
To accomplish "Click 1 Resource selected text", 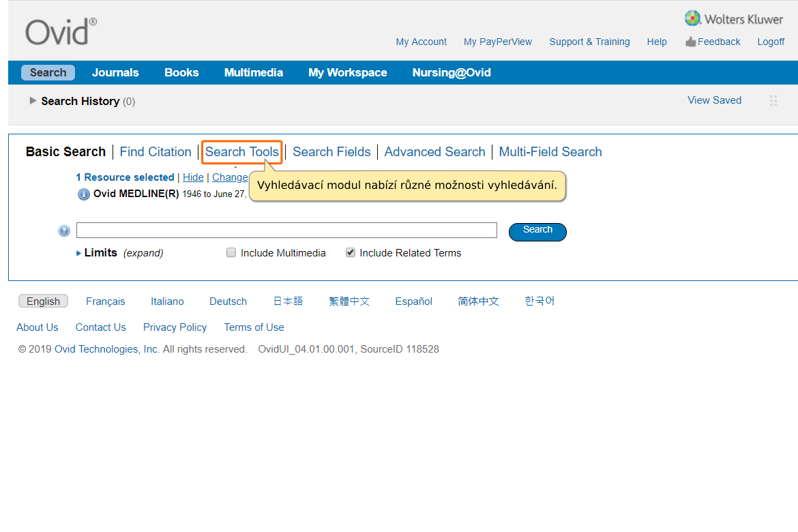I will coord(125,177).
